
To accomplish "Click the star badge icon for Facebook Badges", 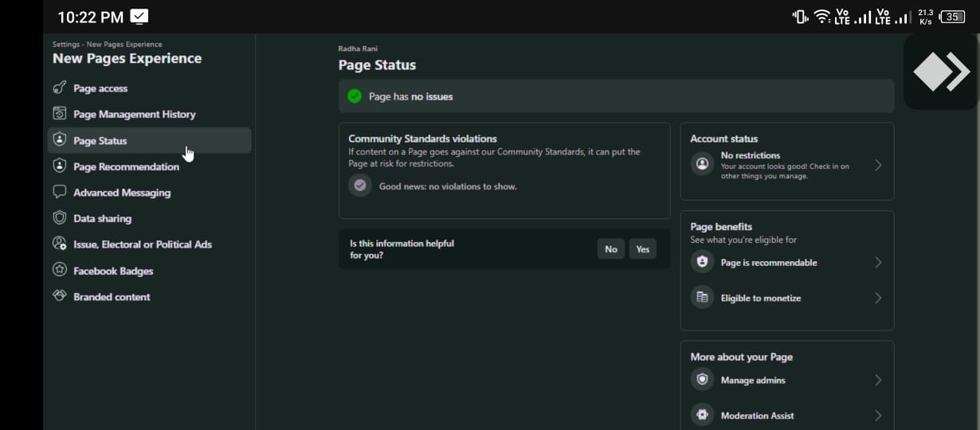I will point(59,270).
